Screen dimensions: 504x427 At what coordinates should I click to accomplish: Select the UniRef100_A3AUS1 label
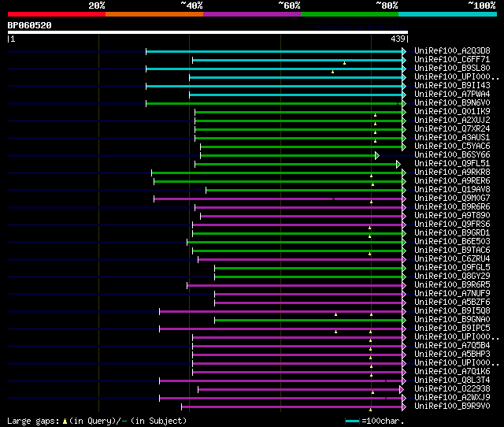click(452, 138)
